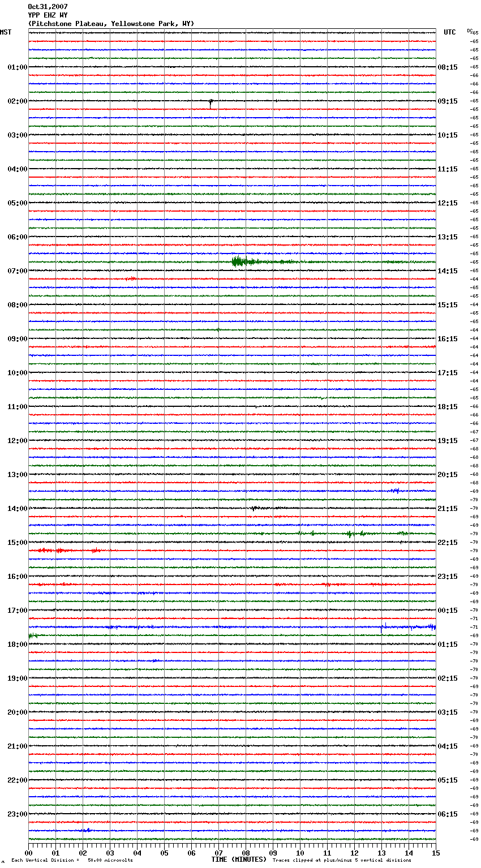
Task: Select the "04:00" MST row label
Action: pos(18,169)
